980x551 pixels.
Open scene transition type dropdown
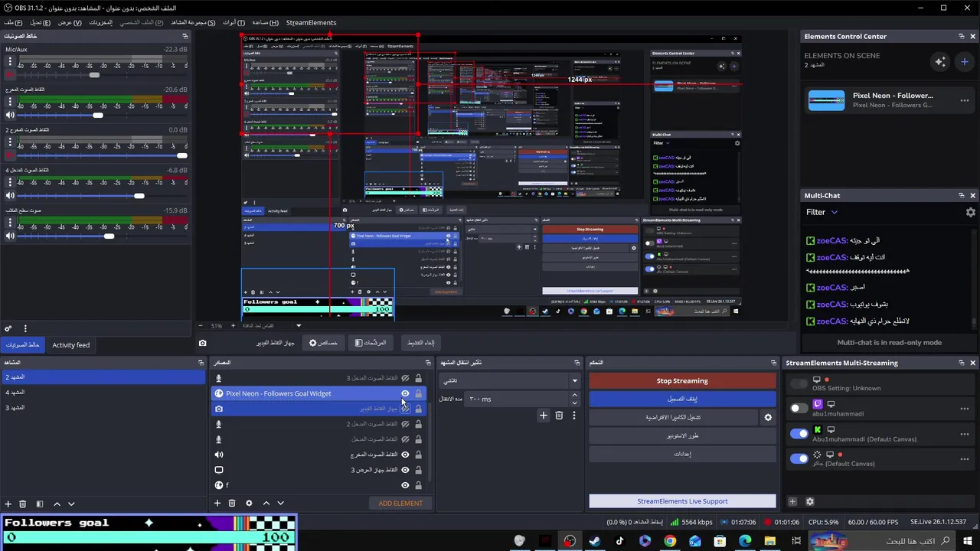pos(510,380)
